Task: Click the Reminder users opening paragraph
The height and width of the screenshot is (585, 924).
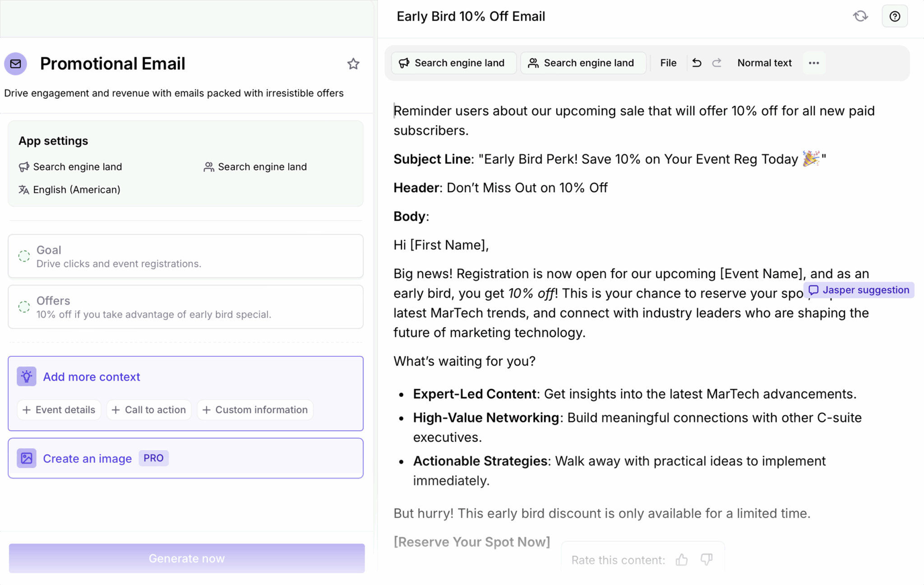Action: [634, 120]
